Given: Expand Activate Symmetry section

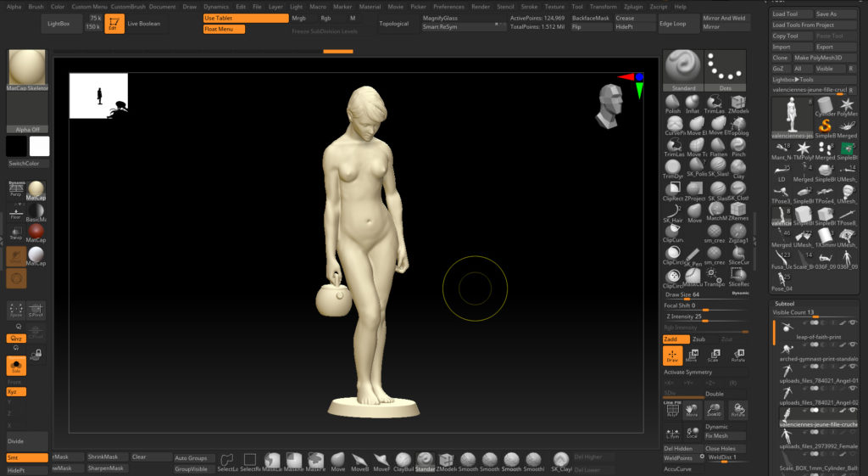Looking at the screenshot, I should tap(688, 372).
